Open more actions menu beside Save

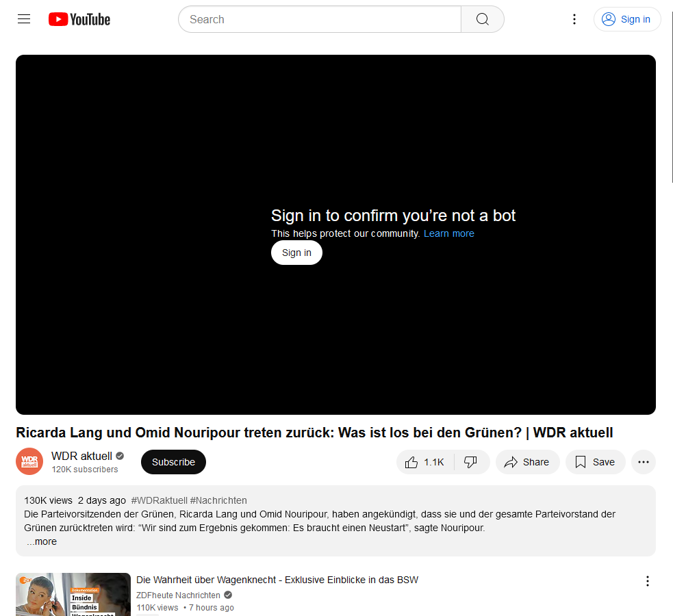pos(643,462)
